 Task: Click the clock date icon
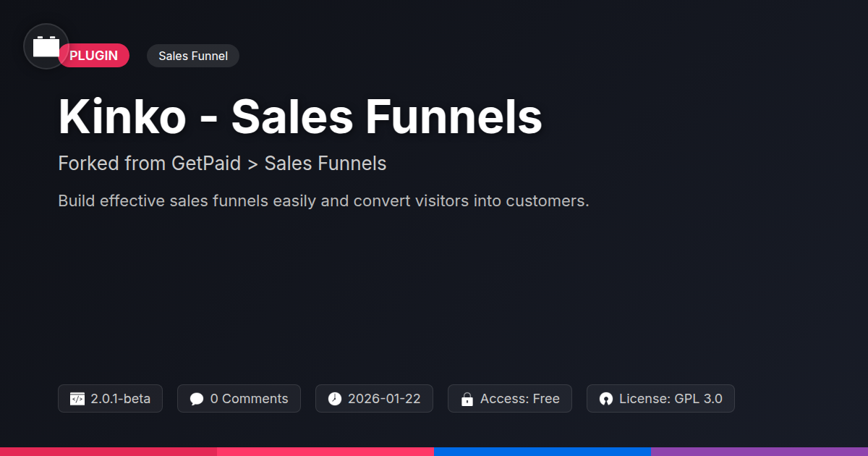coord(334,399)
